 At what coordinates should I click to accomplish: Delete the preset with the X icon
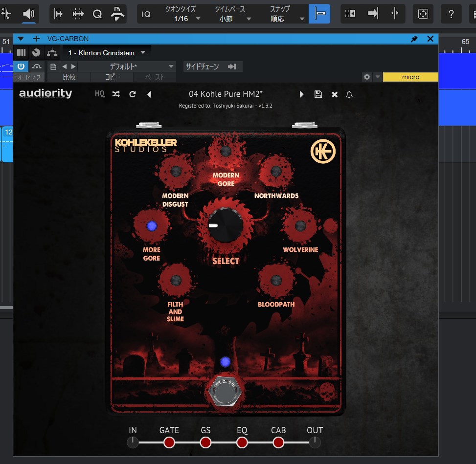(x=335, y=94)
